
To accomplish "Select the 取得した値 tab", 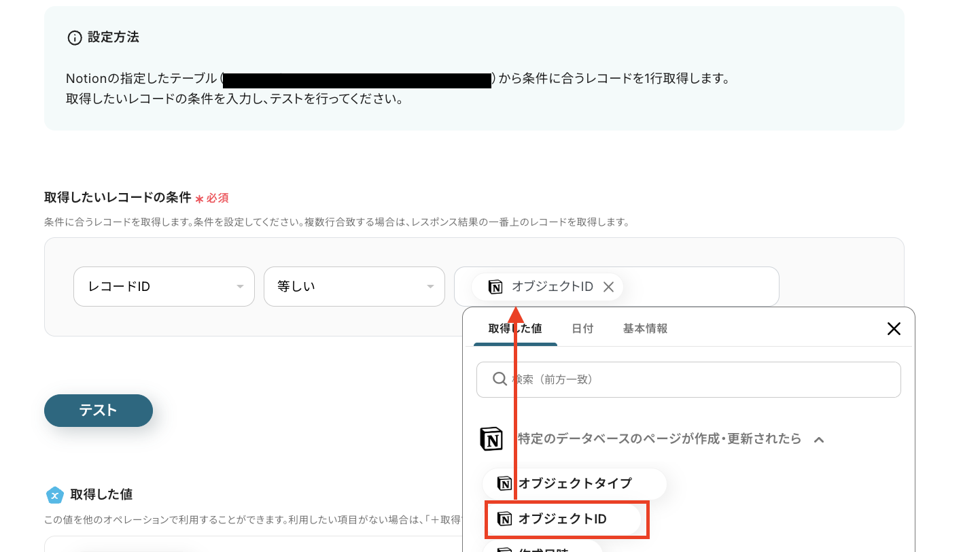I will (514, 328).
